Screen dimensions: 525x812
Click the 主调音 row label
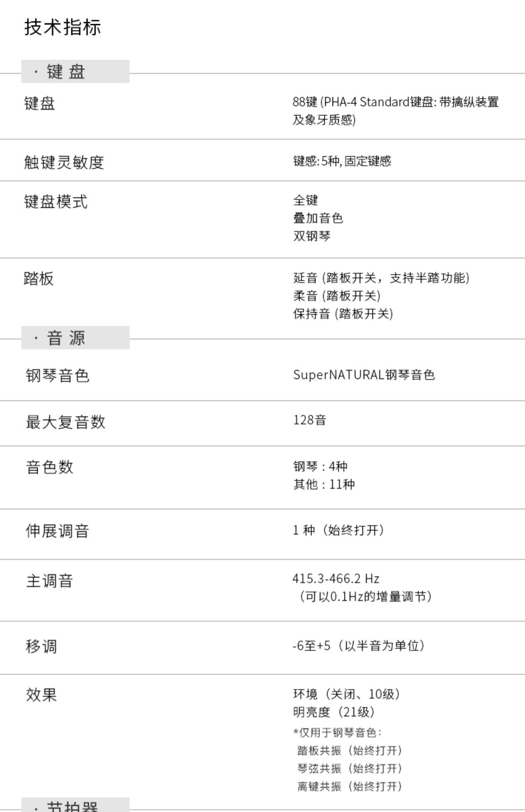pos(49,581)
